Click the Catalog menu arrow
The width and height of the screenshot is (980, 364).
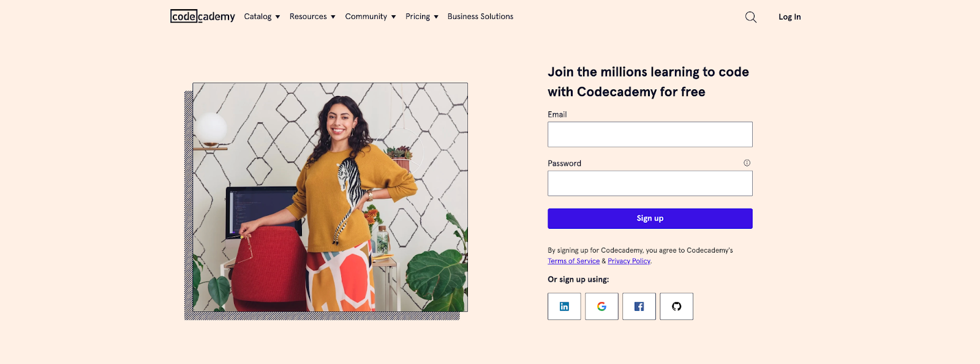(277, 17)
